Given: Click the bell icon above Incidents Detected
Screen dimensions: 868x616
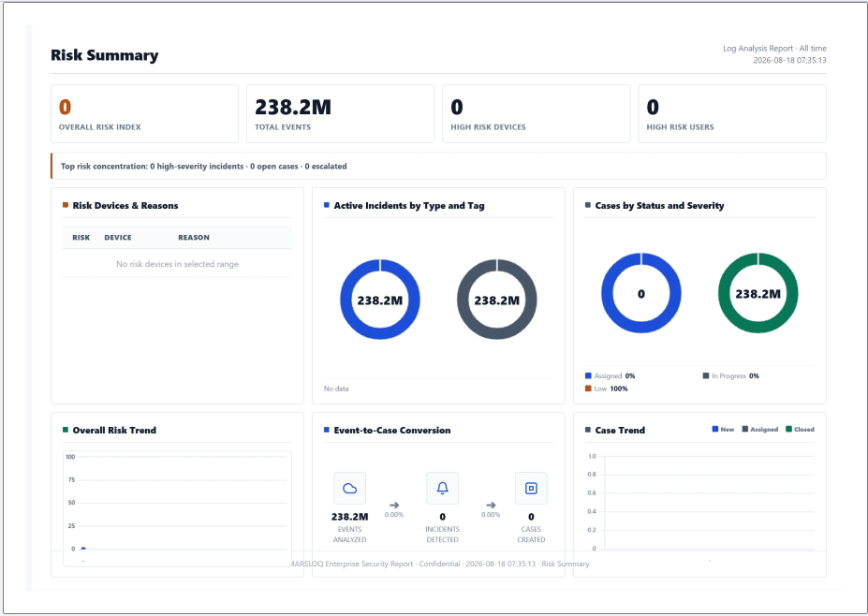Looking at the screenshot, I should pos(442,488).
